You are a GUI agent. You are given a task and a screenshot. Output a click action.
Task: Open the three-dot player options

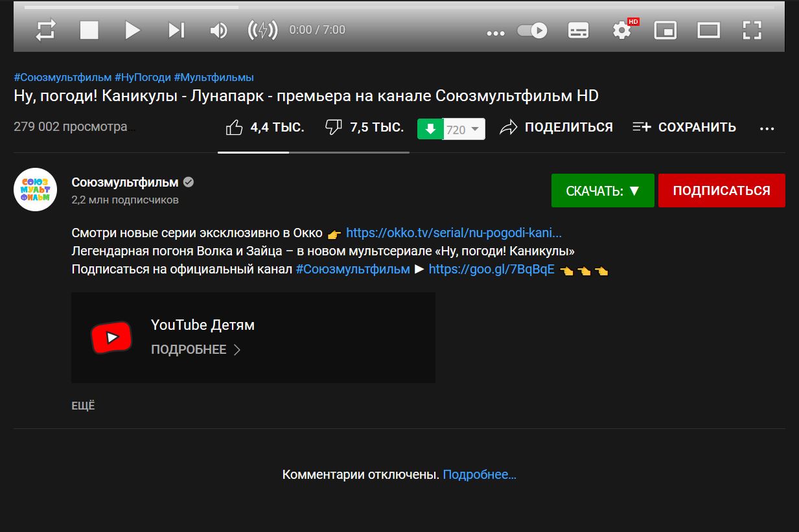pyautogui.click(x=495, y=32)
